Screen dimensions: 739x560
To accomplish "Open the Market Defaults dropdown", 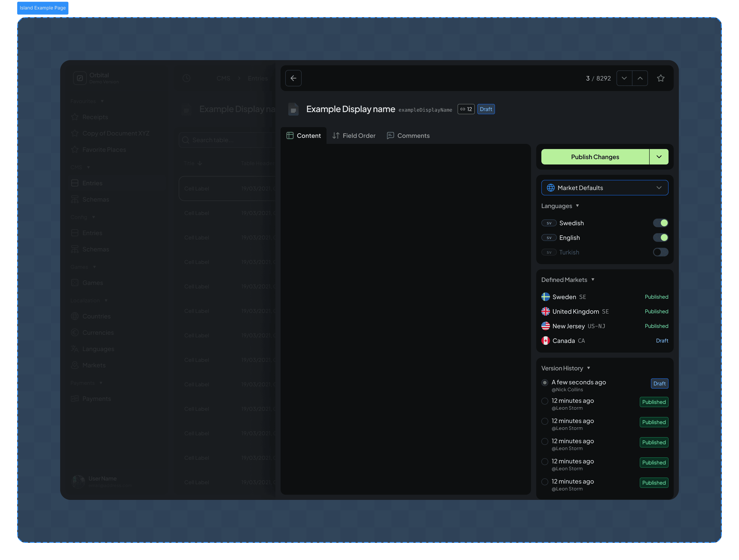I will click(604, 188).
